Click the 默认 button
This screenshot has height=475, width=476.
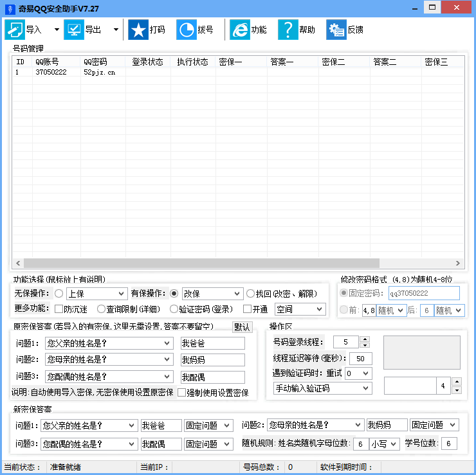point(242,327)
